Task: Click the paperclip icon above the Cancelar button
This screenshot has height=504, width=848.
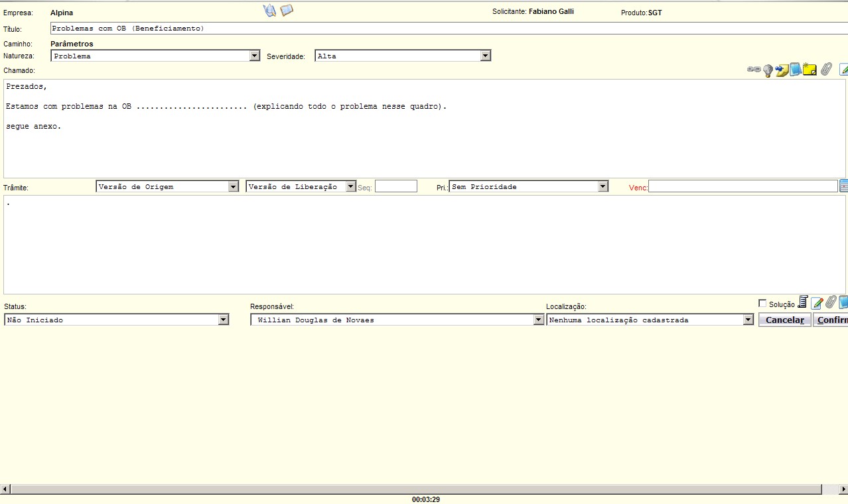Action: click(830, 302)
